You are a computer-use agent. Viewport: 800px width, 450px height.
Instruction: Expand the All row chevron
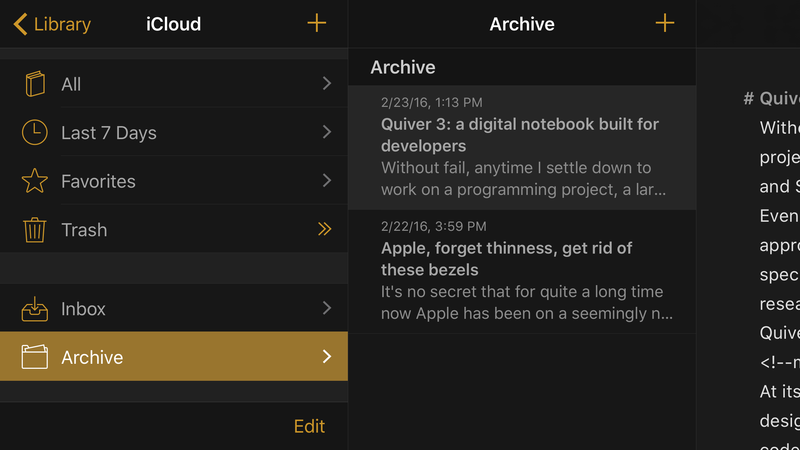tap(327, 83)
